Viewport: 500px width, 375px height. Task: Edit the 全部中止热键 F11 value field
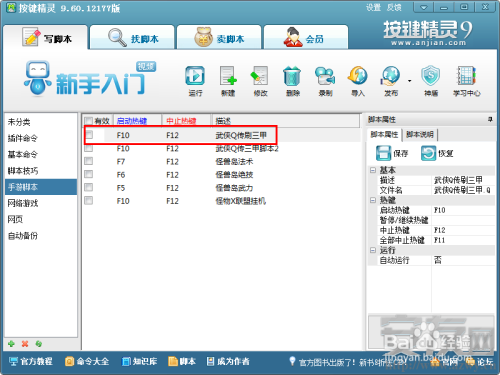click(x=463, y=240)
